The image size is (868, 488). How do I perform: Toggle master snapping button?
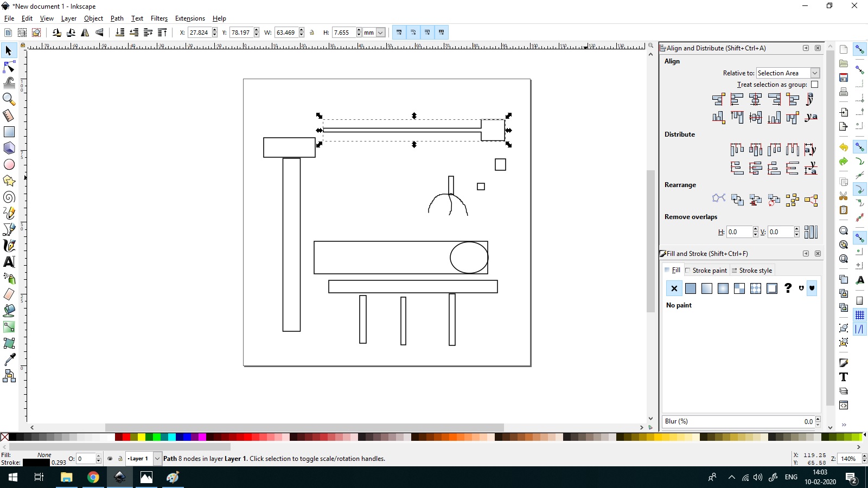point(860,49)
